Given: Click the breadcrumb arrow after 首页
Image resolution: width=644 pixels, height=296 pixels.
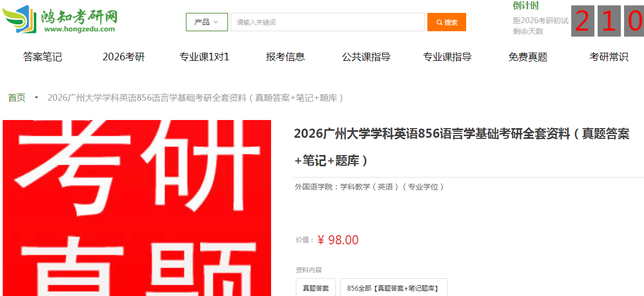Looking at the screenshot, I should pos(37,97).
